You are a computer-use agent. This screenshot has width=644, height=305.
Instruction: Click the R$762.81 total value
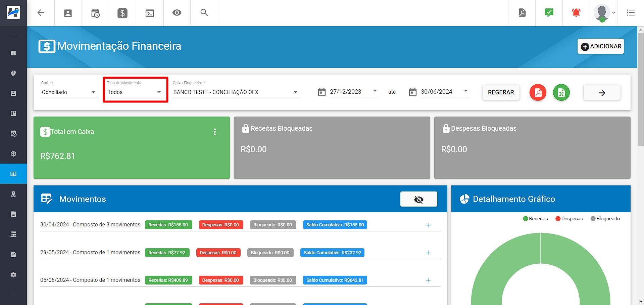click(x=58, y=156)
